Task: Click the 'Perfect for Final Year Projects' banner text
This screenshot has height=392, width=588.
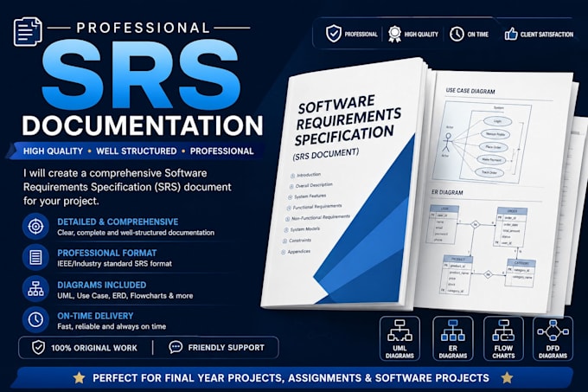Action: [291, 378]
